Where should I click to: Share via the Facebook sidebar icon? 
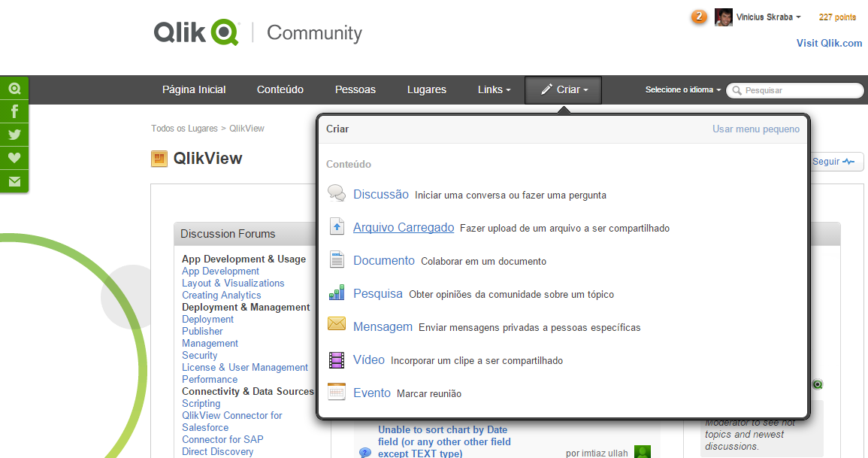[14, 111]
